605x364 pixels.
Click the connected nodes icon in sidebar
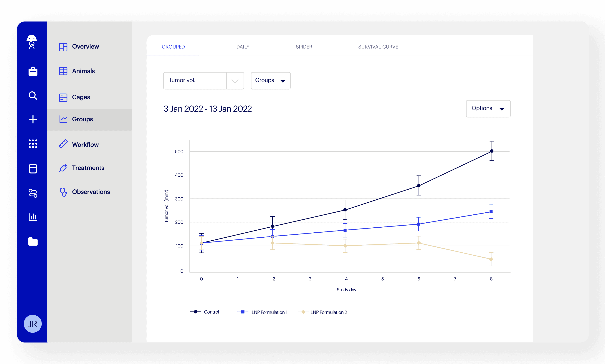[x=33, y=193]
